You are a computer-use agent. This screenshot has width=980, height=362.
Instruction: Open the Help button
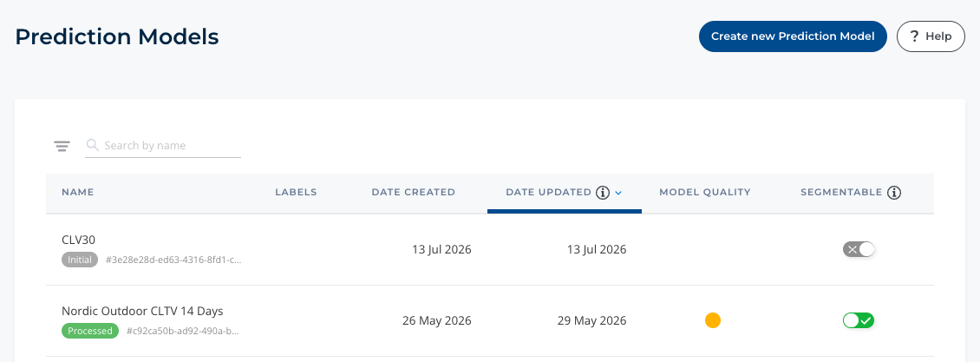931,36
